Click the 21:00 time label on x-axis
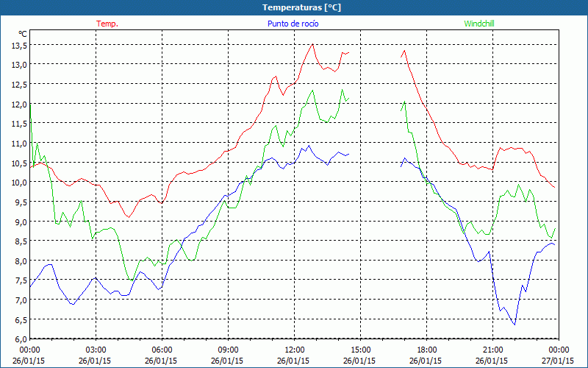 point(492,350)
